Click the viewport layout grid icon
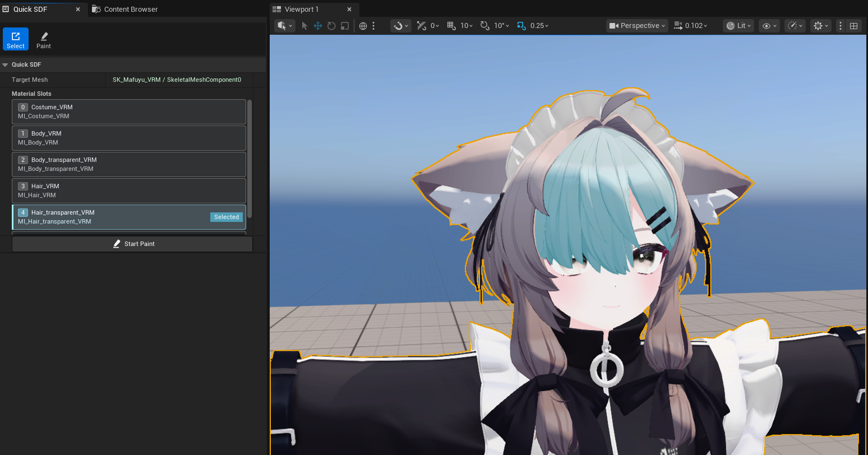The image size is (868, 455). pyautogui.click(x=853, y=26)
